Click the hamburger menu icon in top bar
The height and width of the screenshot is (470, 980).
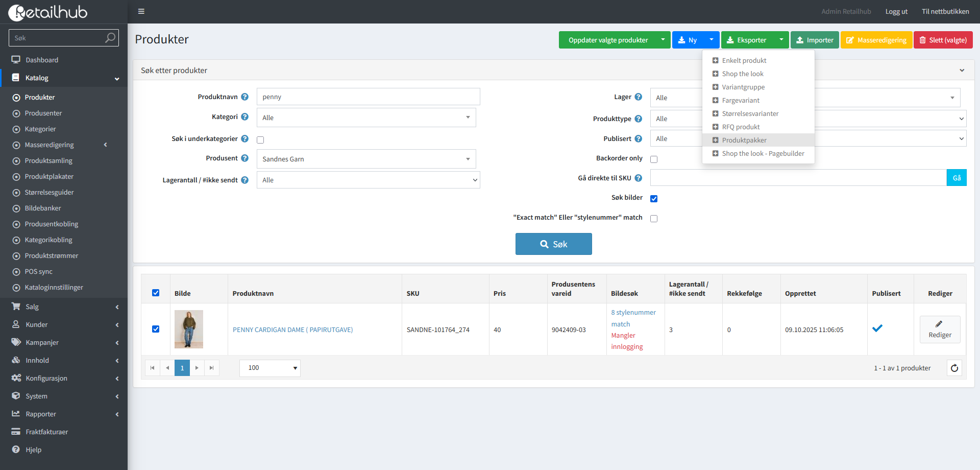pyautogui.click(x=141, y=11)
